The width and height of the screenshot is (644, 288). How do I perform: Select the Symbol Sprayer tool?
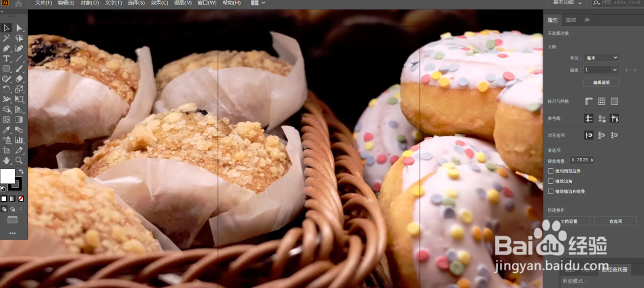coord(7,140)
